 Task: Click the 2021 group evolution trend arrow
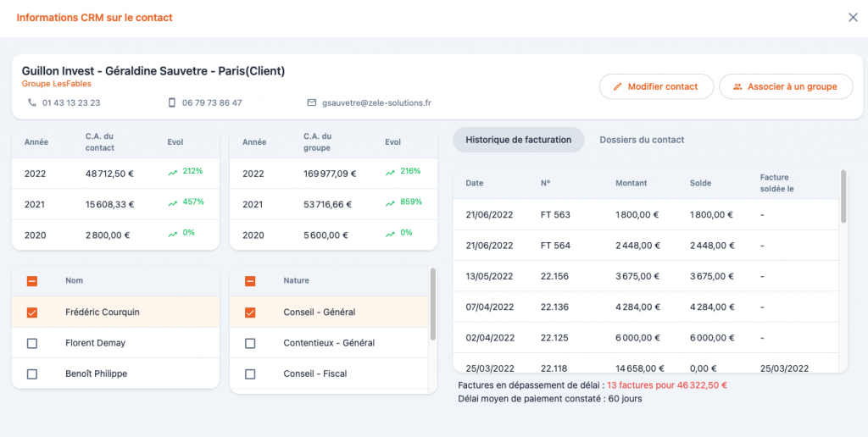[x=390, y=203]
